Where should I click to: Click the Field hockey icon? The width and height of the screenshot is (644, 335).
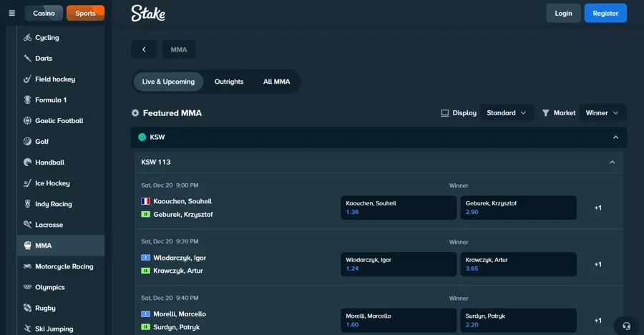click(x=27, y=79)
